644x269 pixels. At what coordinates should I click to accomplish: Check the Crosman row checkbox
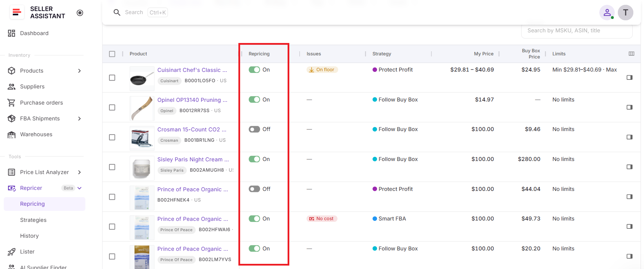coord(112,137)
